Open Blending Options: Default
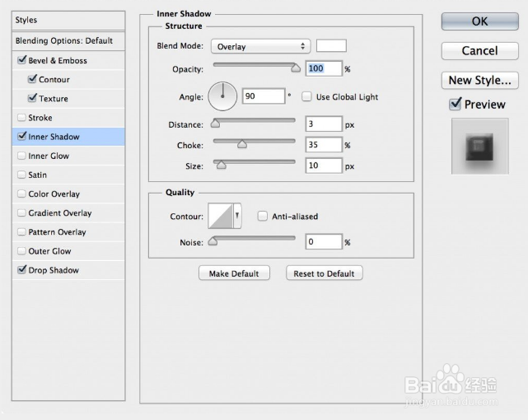Image resolution: width=528 pixels, height=420 pixels. click(x=68, y=41)
